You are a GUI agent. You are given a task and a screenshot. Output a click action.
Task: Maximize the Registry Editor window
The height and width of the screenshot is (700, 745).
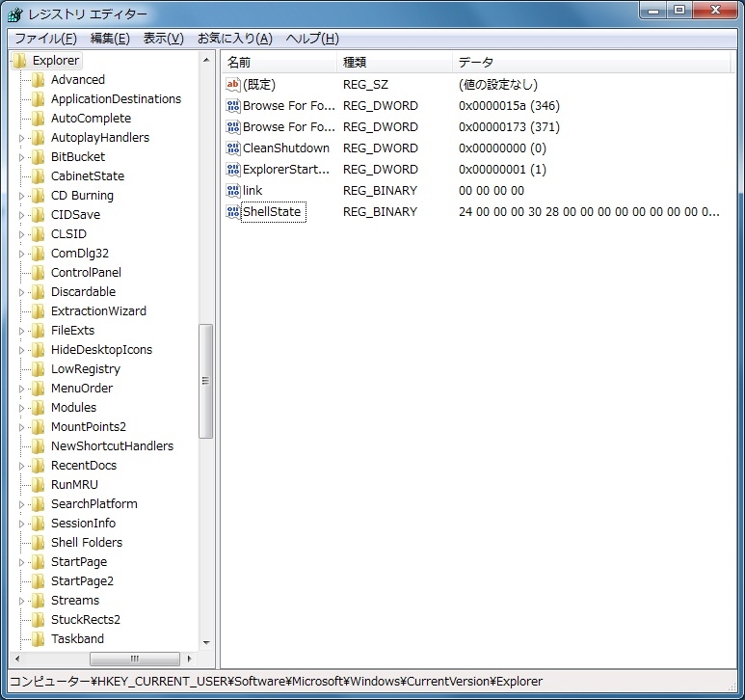coord(679,11)
